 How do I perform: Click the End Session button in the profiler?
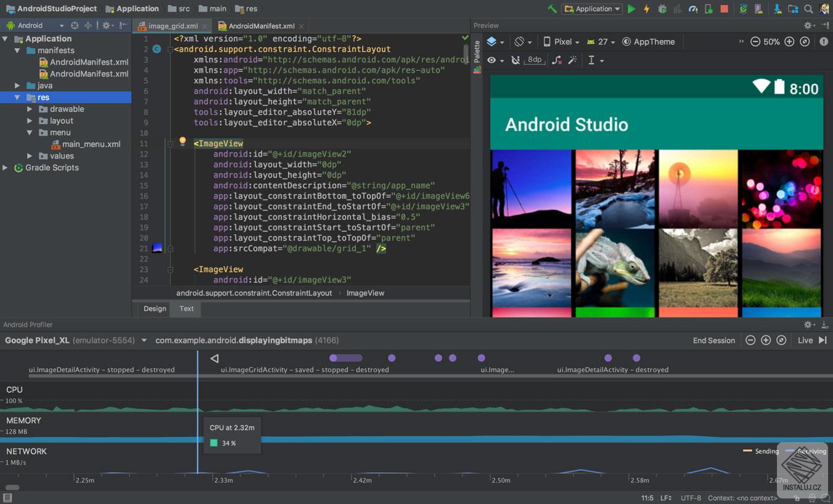coord(713,339)
